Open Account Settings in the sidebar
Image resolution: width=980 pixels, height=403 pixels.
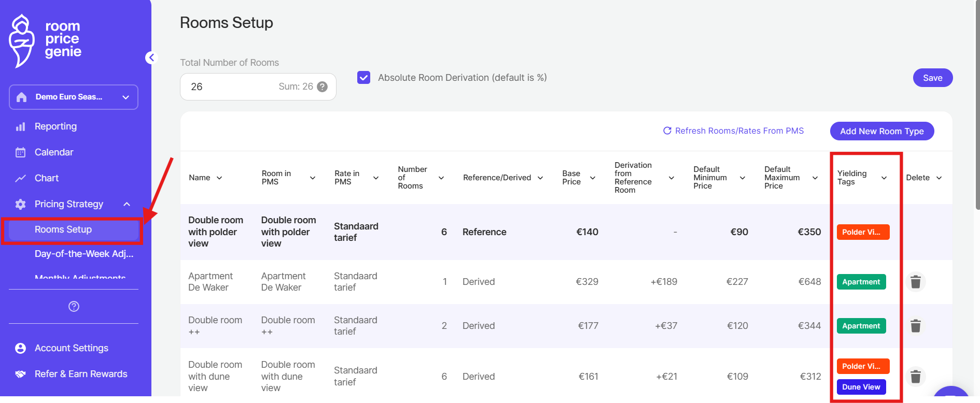point(71,348)
